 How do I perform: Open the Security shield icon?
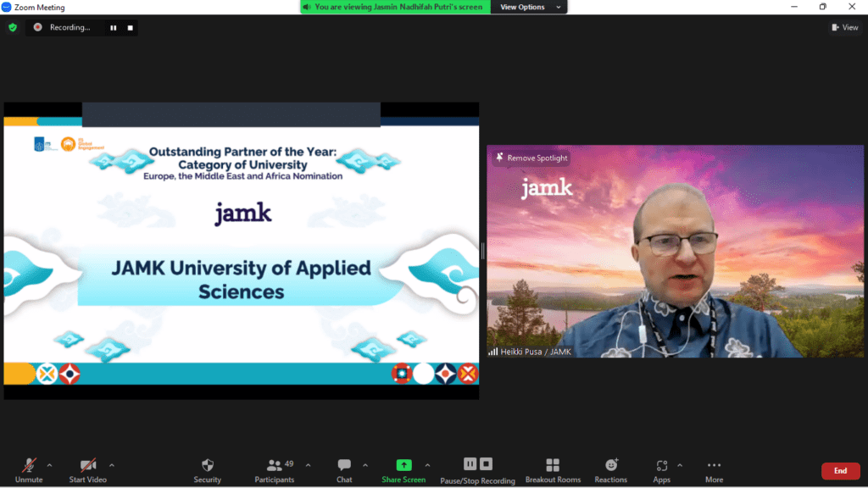point(207,465)
